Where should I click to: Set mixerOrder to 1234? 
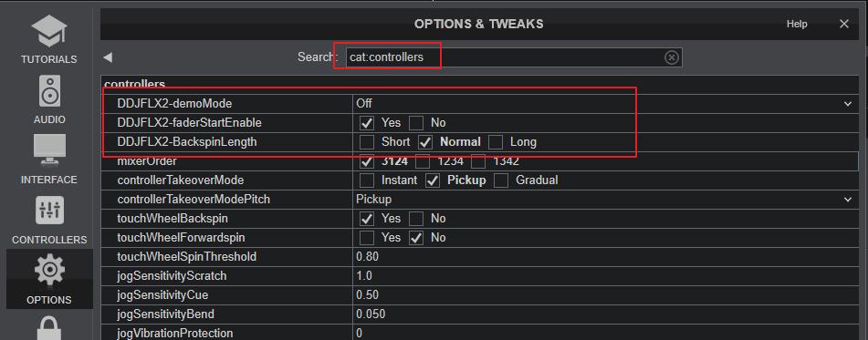[x=423, y=161]
